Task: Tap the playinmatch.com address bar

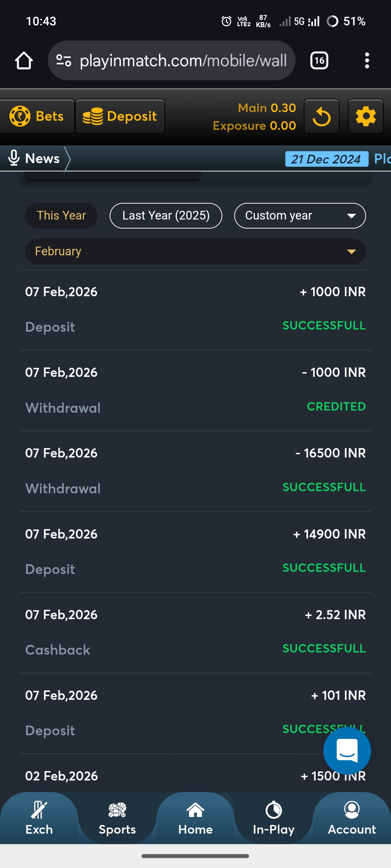Action: (x=183, y=60)
